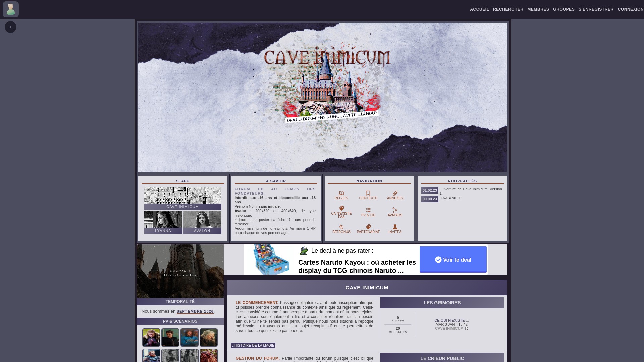Click the 20 MESSAGES counter

(398, 330)
